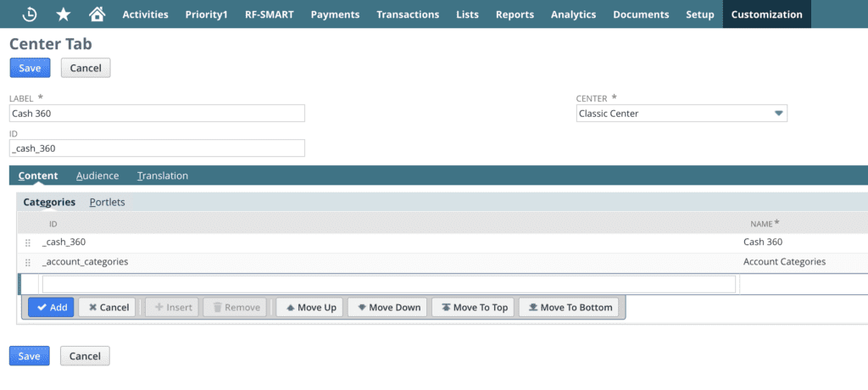
Task: Switch to the Audience tab
Action: point(97,175)
